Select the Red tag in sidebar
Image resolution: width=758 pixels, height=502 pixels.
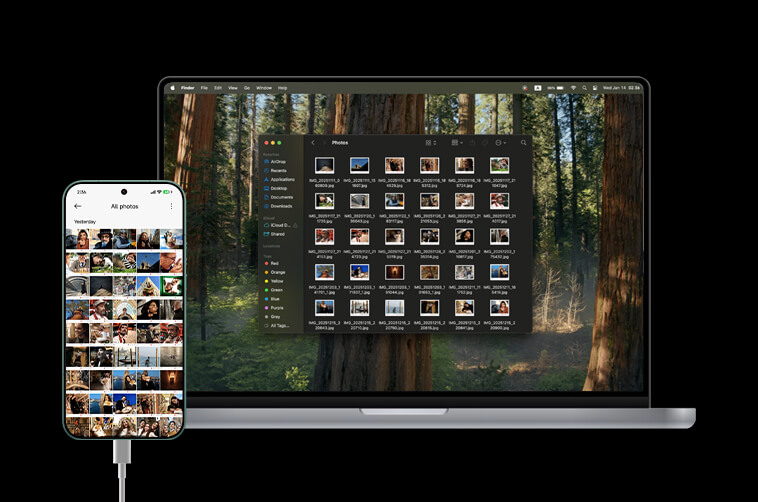274,263
